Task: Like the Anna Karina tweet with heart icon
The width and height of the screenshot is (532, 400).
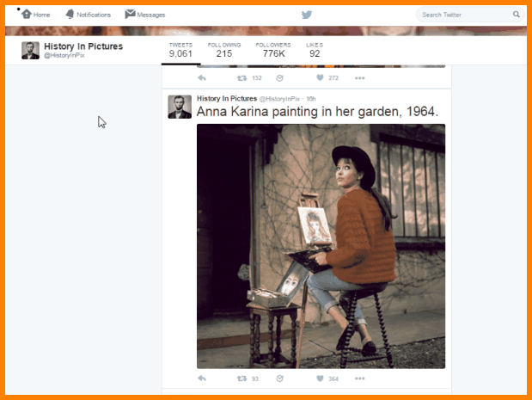Action: [x=320, y=378]
